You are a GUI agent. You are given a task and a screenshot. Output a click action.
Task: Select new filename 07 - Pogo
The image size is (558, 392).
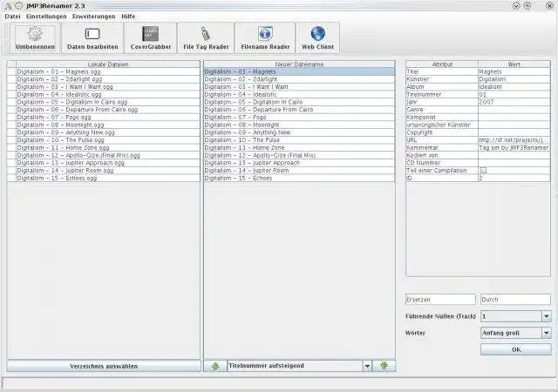tap(299, 118)
